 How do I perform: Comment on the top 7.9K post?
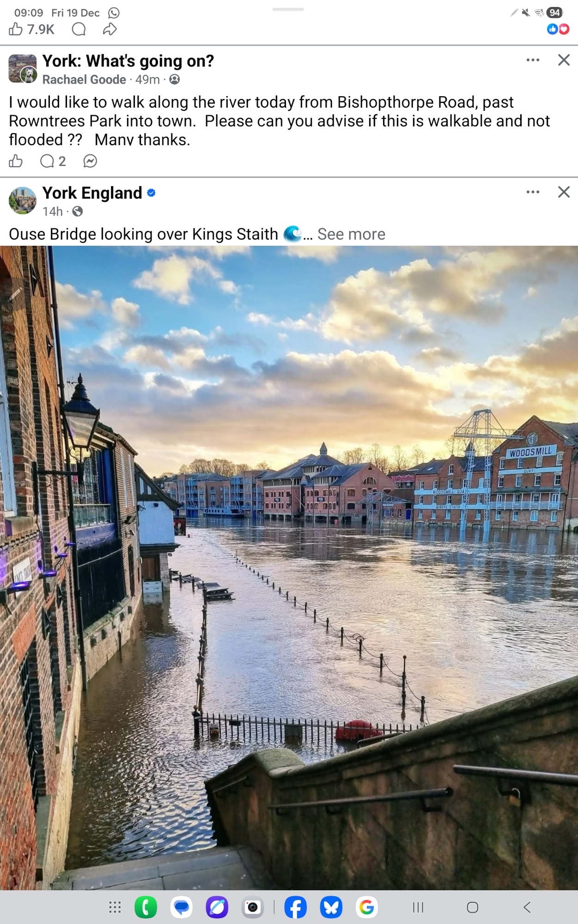79,30
